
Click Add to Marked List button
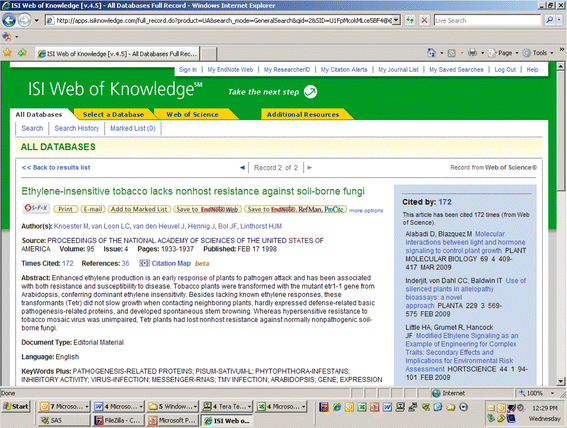(139, 209)
